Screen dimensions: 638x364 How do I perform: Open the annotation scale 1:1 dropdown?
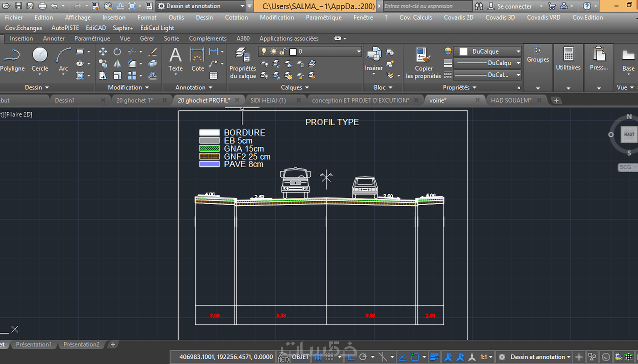(486, 357)
